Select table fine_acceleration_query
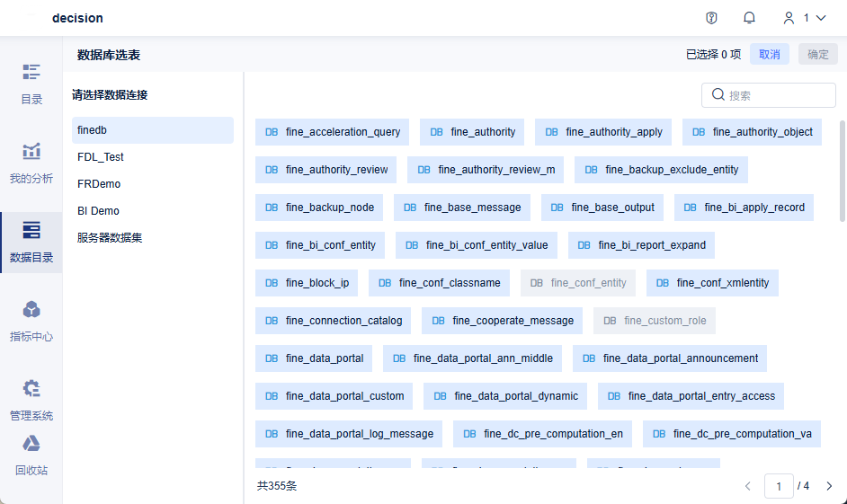Viewport: 847px width, 504px height. click(x=332, y=132)
